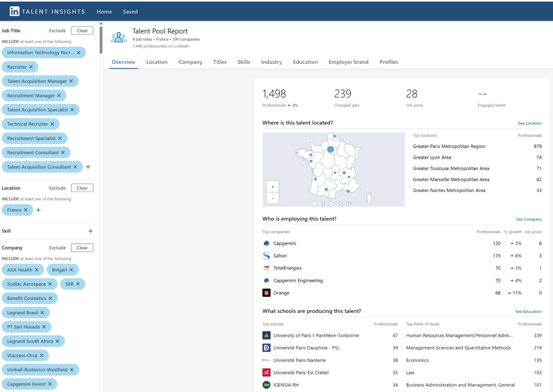Remove Viaccess-Orca company chip
The image size is (553, 392).
[x=41, y=355]
